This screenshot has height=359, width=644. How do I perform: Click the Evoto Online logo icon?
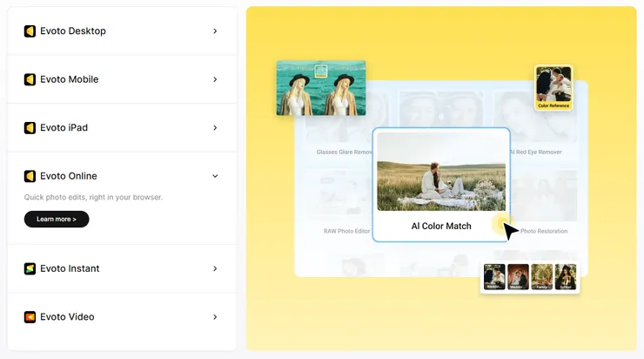pos(30,176)
